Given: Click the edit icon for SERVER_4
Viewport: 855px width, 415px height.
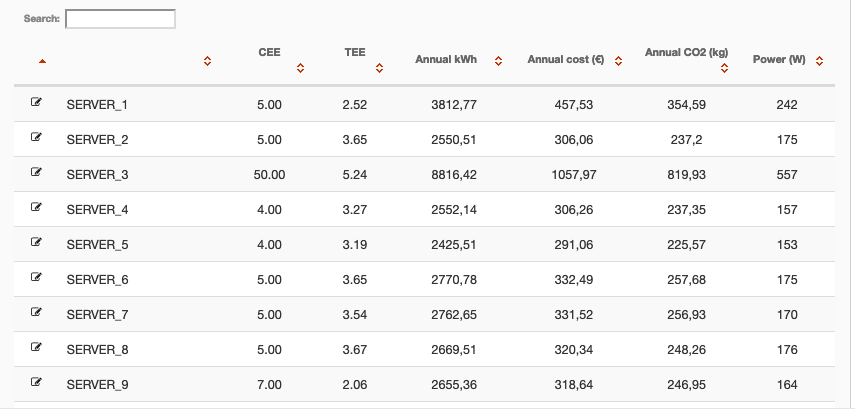Looking at the screenshot, I should click(x=36, y=207).
